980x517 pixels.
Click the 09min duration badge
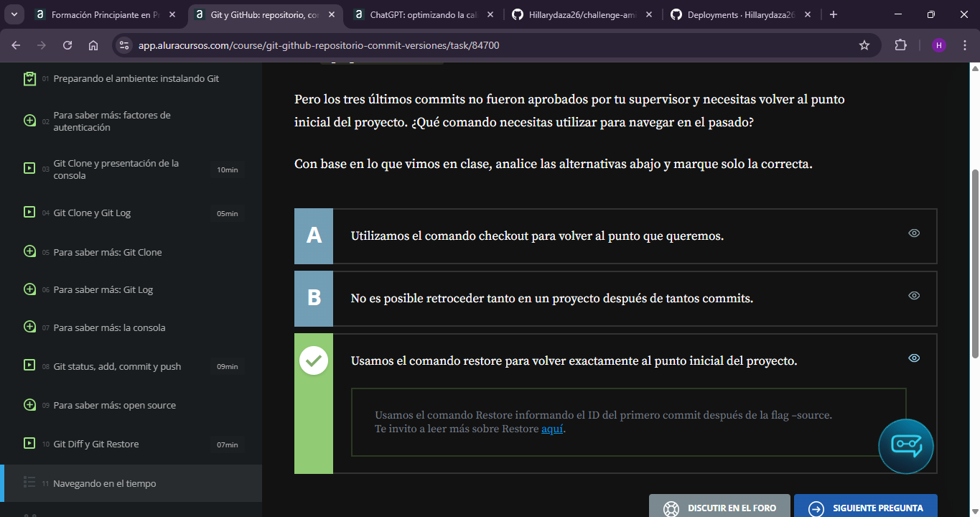[x=227, y=366]
